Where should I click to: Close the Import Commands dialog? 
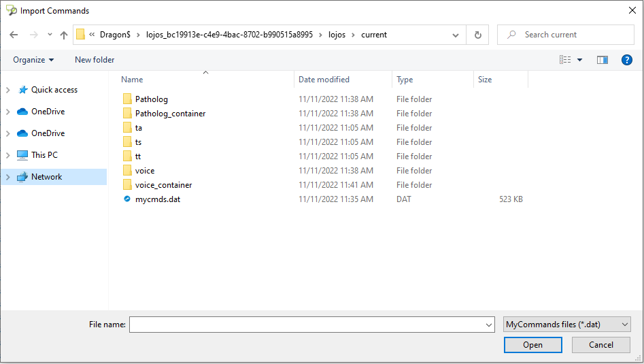click(632, 10)
